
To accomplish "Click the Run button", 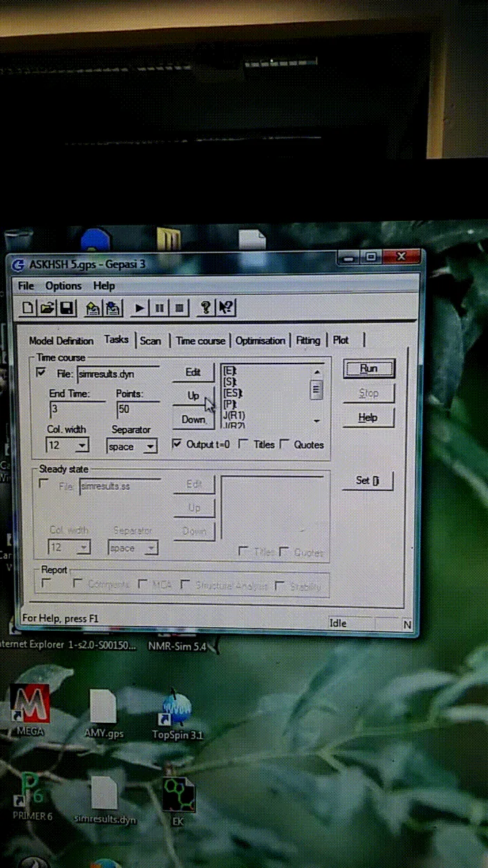I will click(369, 368).
